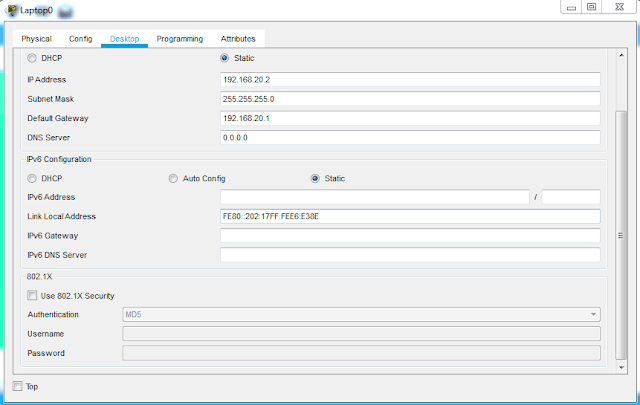This screenshot has width=640, height=405.
Task: Close the Laptop0 window
Action: click(619, 7)
